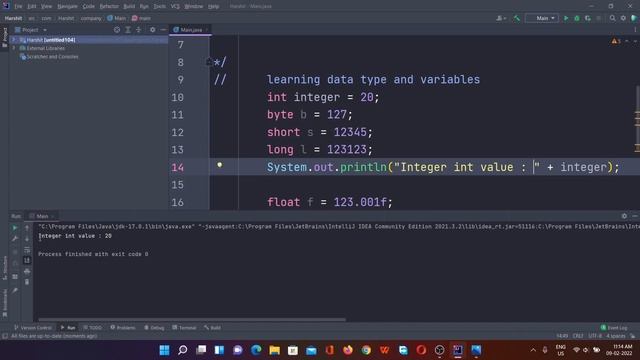
Task: Open the TODO tool window
Action: [92, 328]
